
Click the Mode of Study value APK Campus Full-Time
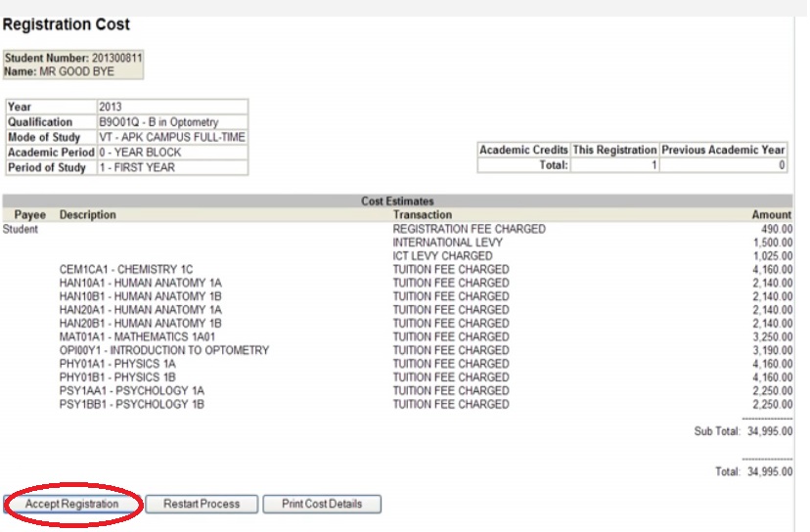pyautogui.click(x=170, y=138)
